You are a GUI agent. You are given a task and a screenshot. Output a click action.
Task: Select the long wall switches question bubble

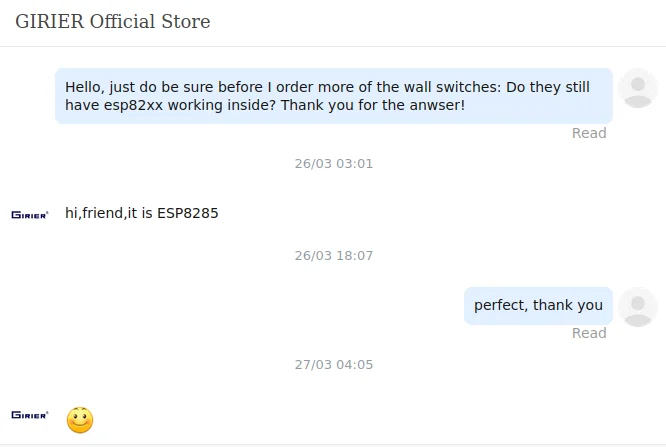333,96
